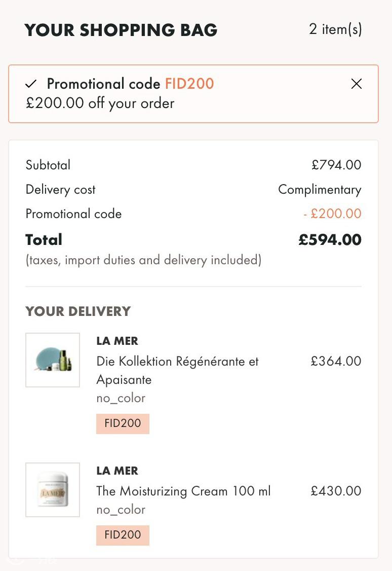The height and width of the screenshot is (571, 392).
Task: Click the £364.00 item price
Action: tap(336, 361)
